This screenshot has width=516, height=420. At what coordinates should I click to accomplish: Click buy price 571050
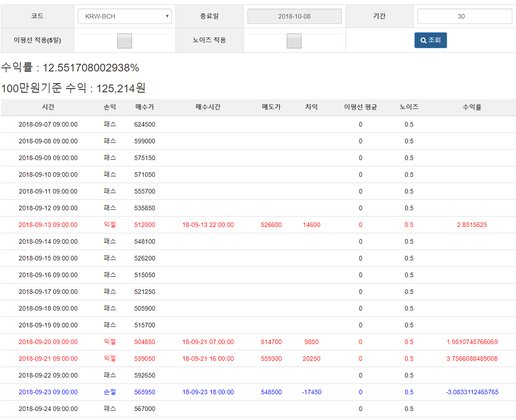coord(145,175)
